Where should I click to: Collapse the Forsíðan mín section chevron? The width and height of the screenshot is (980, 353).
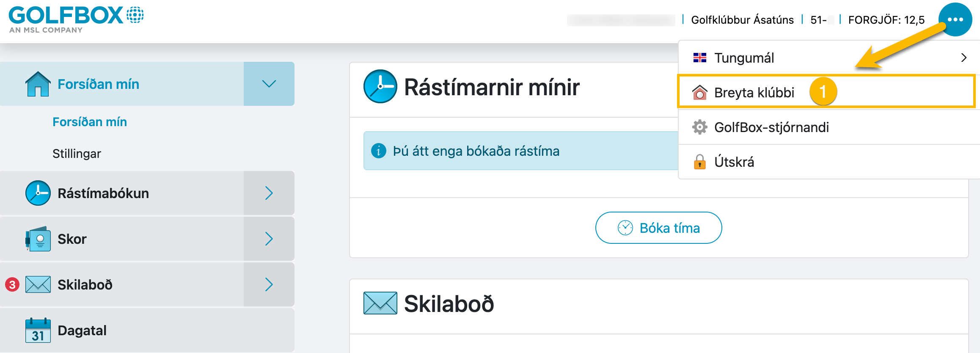pos(269,84)
